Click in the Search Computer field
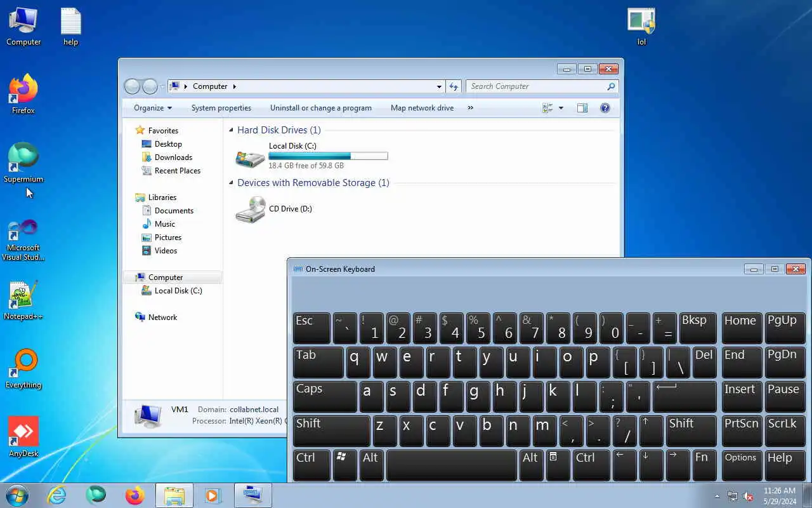 click(x=537, y=86)
